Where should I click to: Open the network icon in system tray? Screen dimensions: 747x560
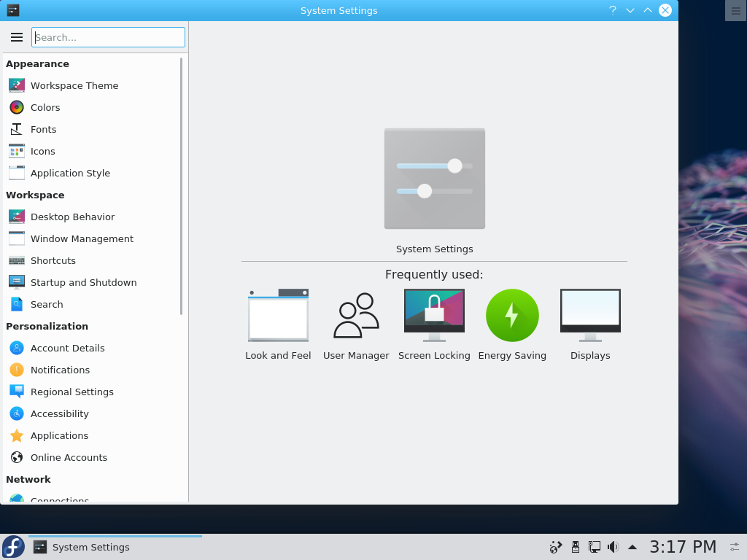(x=594, y=547)
